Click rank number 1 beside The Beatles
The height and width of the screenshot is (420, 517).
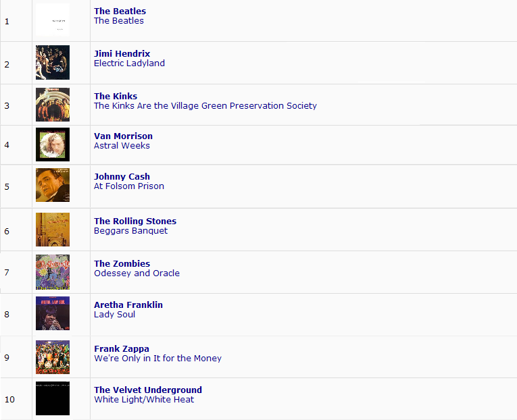[7, 22]
